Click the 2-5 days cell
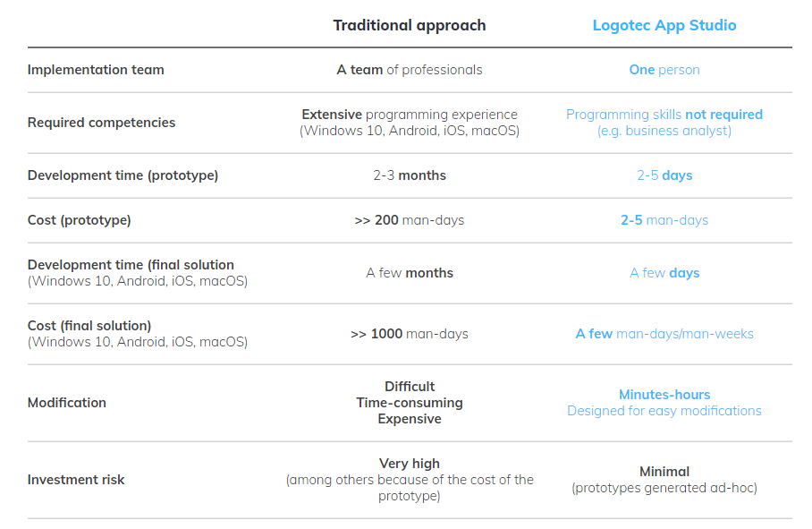This screenshot has width=812, height=529. point(664,175)
